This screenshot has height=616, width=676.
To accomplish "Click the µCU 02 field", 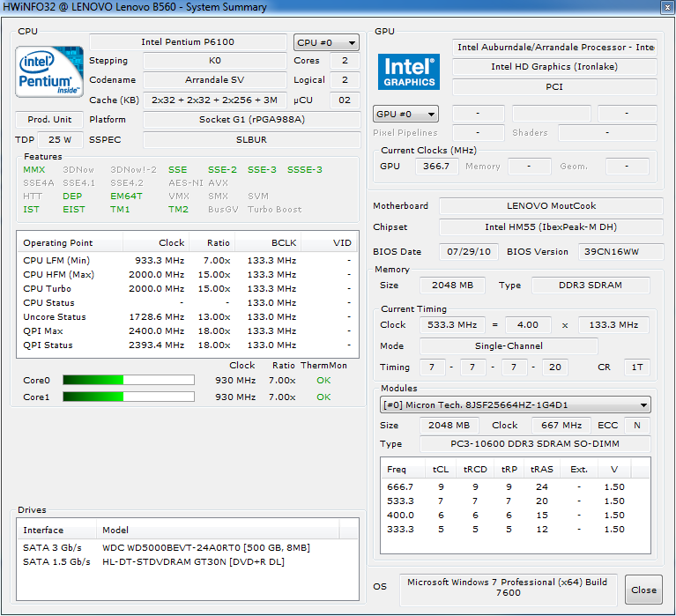I will [x=345, y=100].
